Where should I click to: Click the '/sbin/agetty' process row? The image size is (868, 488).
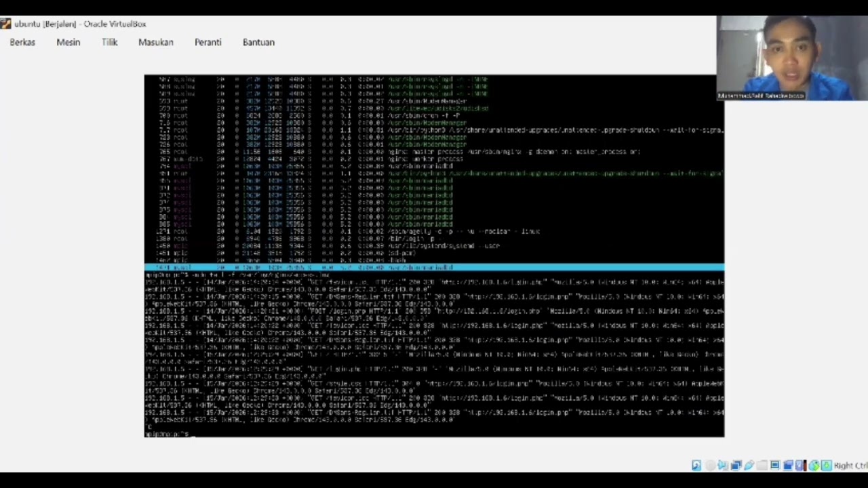(434, 231)
